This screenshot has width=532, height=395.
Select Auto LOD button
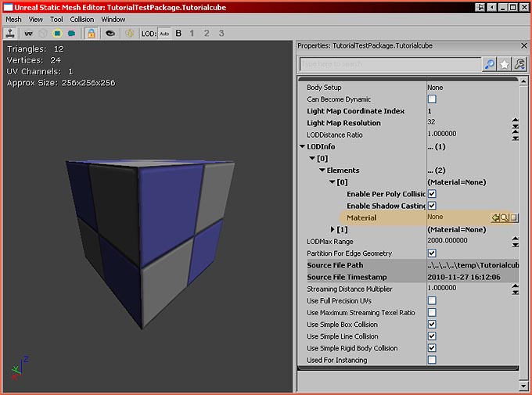point(164,34)
